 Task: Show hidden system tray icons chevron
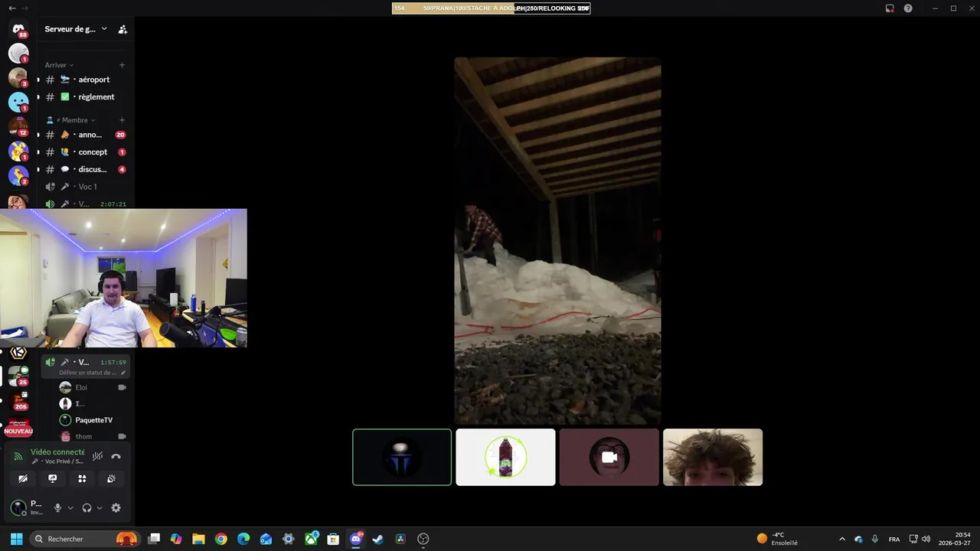click(x=842, y=539)
